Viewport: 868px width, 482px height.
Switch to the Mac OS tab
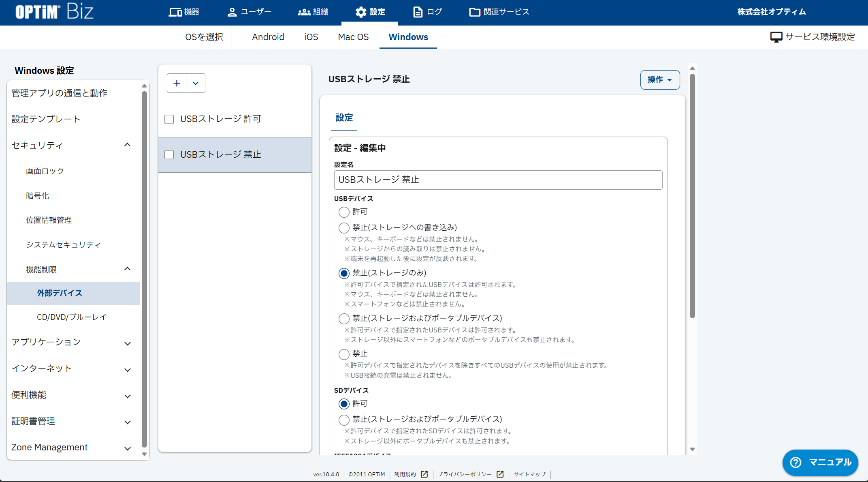tap(353, 37)
